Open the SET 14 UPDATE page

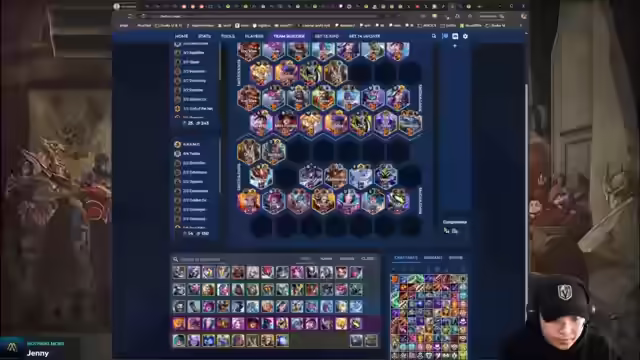click(364, 36)
